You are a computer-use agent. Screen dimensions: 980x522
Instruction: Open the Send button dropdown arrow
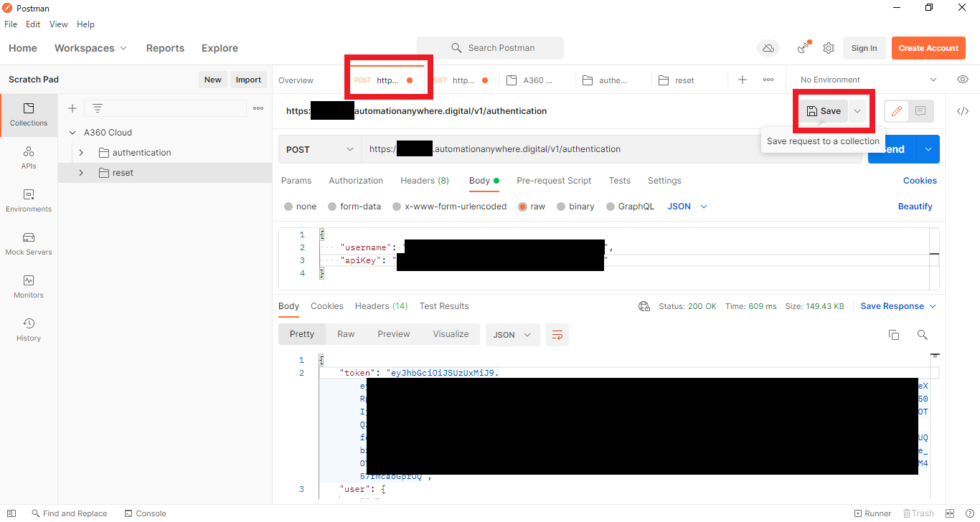pos(928,149)
